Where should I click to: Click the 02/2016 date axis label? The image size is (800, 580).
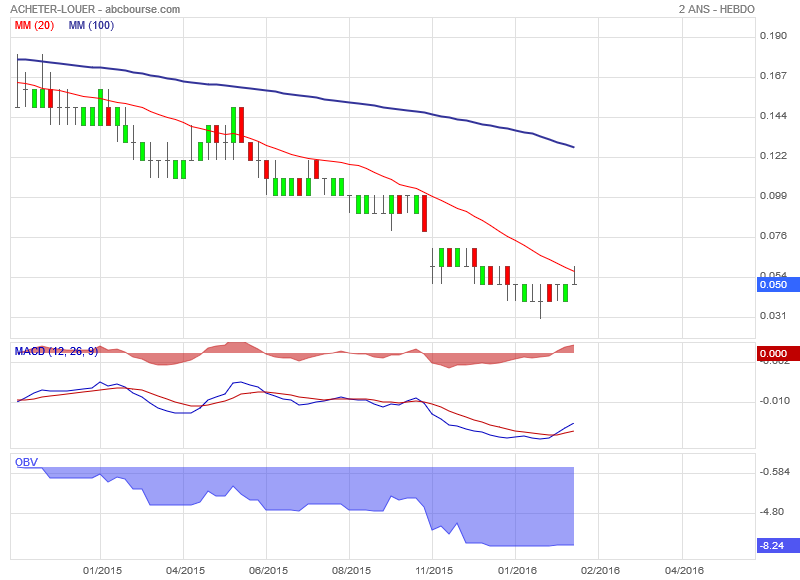coord(601,570)
